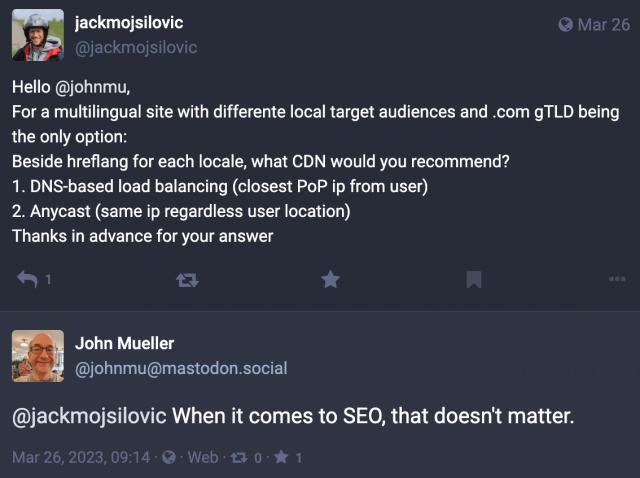Open the Mar 26 post date link
Viewport: 640px width, 478px height.
[x=604, y=25]
